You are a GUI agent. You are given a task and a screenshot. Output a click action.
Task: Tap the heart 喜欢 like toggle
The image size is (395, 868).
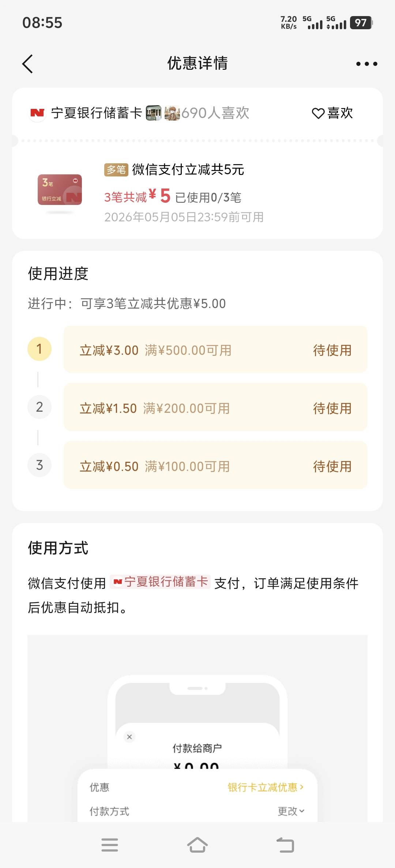coord(332,113)
